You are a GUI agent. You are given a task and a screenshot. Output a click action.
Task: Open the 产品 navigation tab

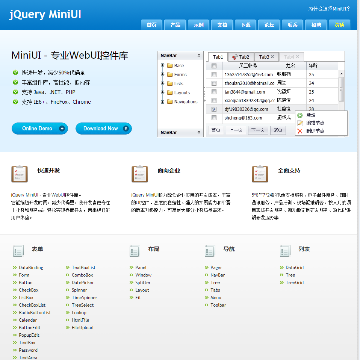tap(175, 25)
